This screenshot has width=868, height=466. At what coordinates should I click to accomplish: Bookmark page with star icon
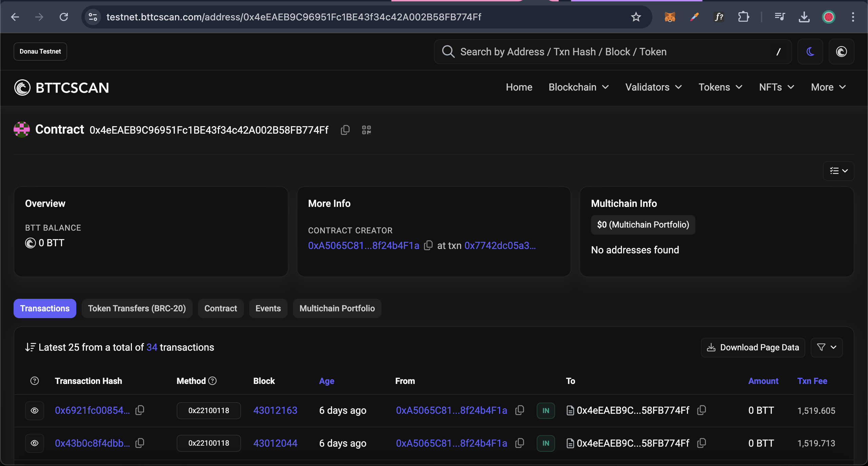[636, 17]
